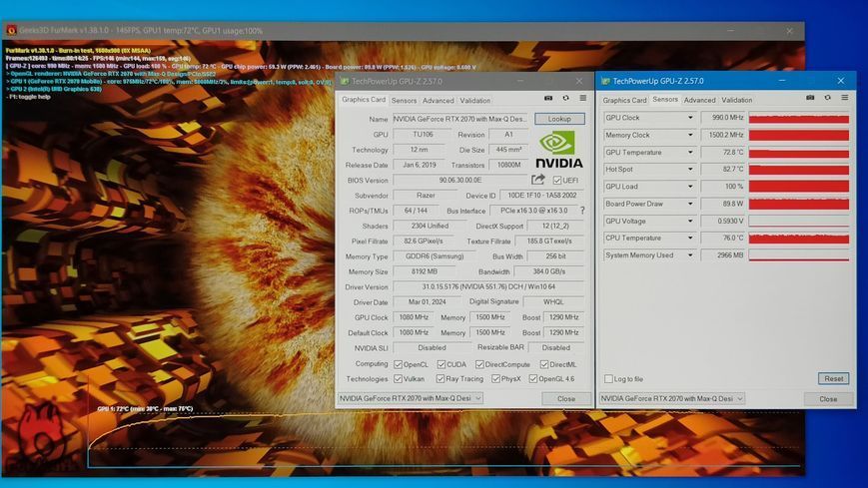Screen dimensions: 868x488
Task: Open hamburger menu in Graphics Card GPU-Z window
Action: (x=583, y=98)
